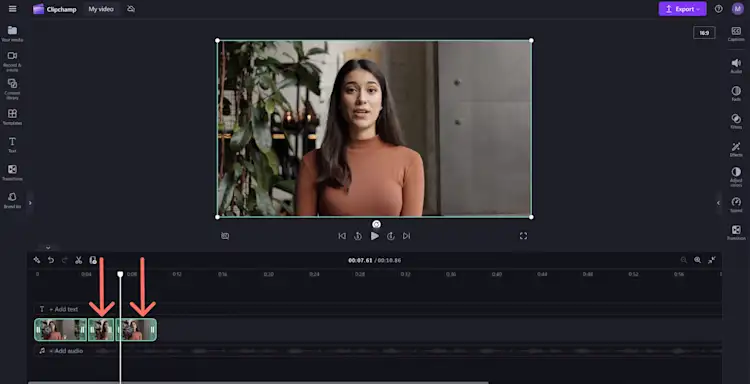
Task: Click Add audio on the audio track
Action: [x=66, y=351]
